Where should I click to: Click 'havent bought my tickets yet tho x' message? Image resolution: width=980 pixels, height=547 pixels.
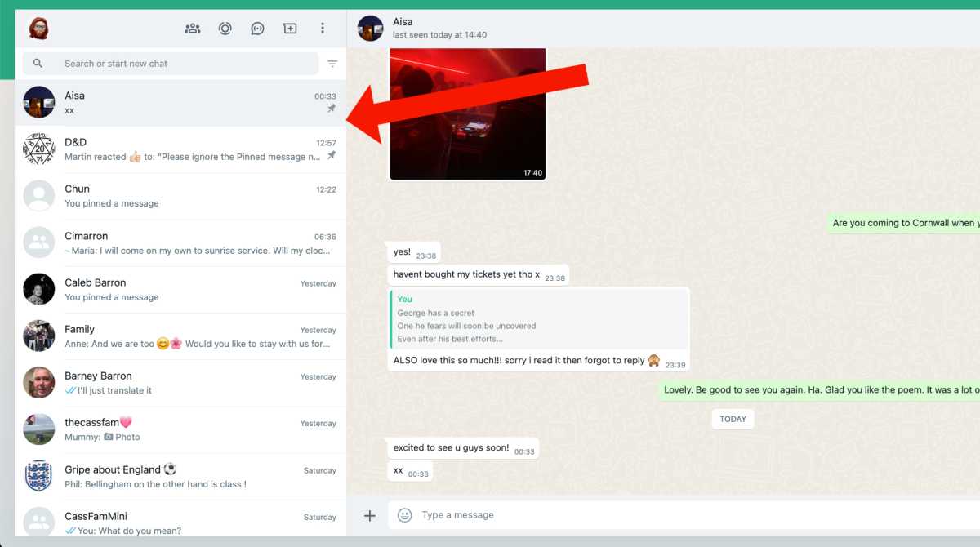478,275
